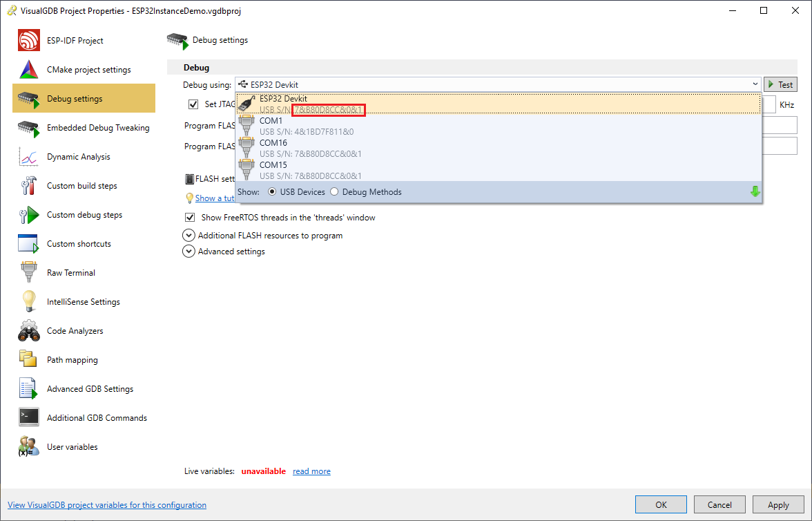Open the User variables page
812x521 pixels.
[x=84, y=447]
